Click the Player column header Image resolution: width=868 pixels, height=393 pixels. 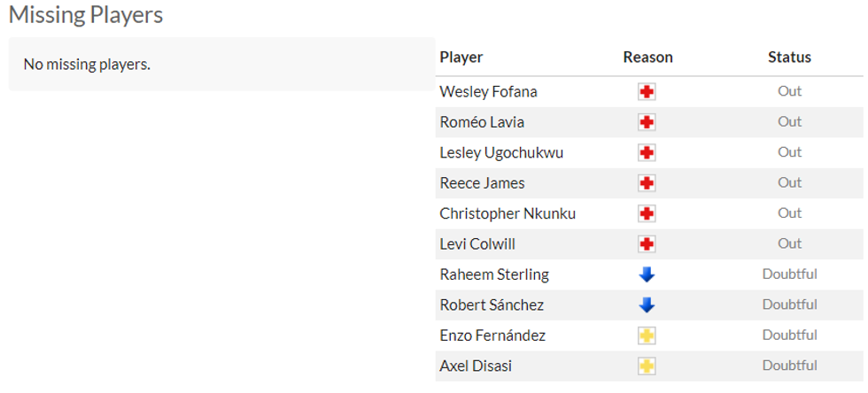pyautogui.click(x=461, y=58)
